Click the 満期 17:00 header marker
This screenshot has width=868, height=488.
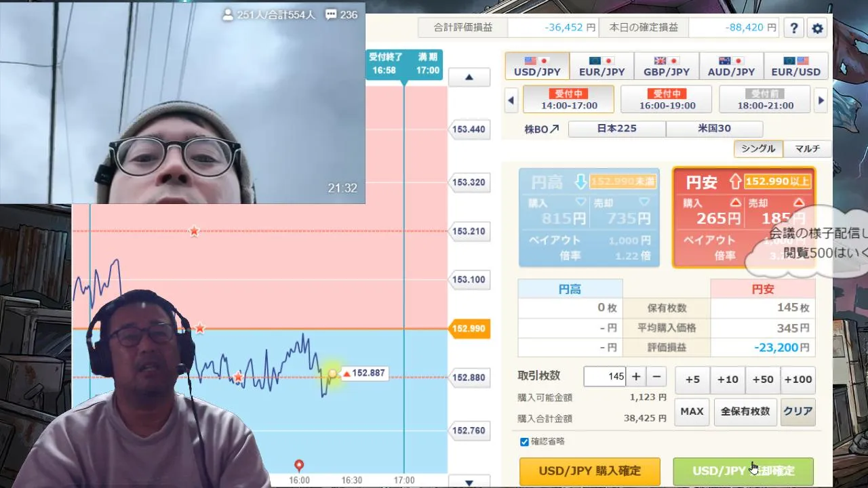tap(428, 64)
